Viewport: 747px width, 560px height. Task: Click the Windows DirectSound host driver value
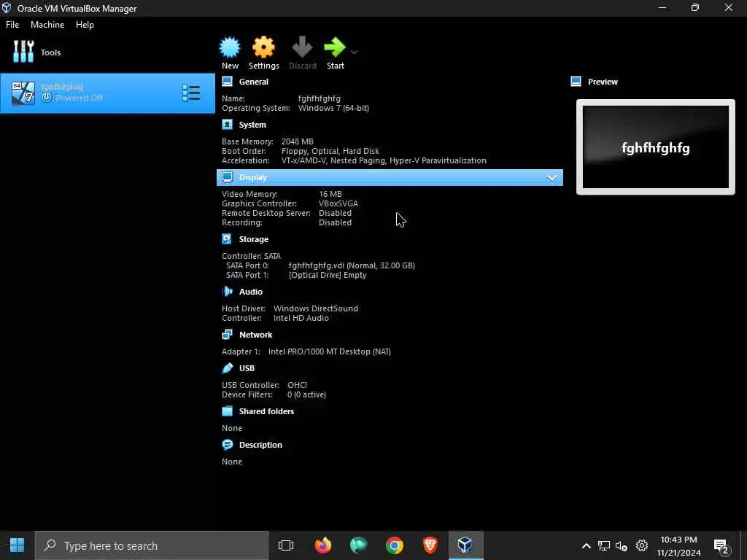pyautogui.click(x=316, y=308)
